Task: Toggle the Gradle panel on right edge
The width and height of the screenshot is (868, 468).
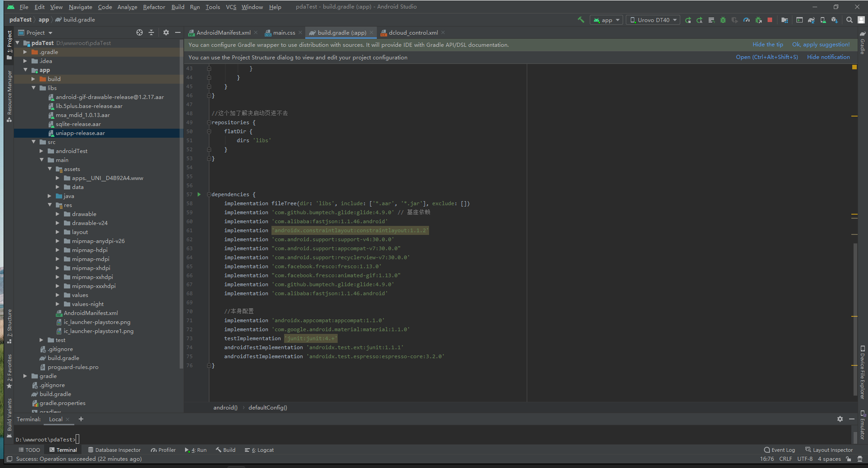Action: pos(862,43)
